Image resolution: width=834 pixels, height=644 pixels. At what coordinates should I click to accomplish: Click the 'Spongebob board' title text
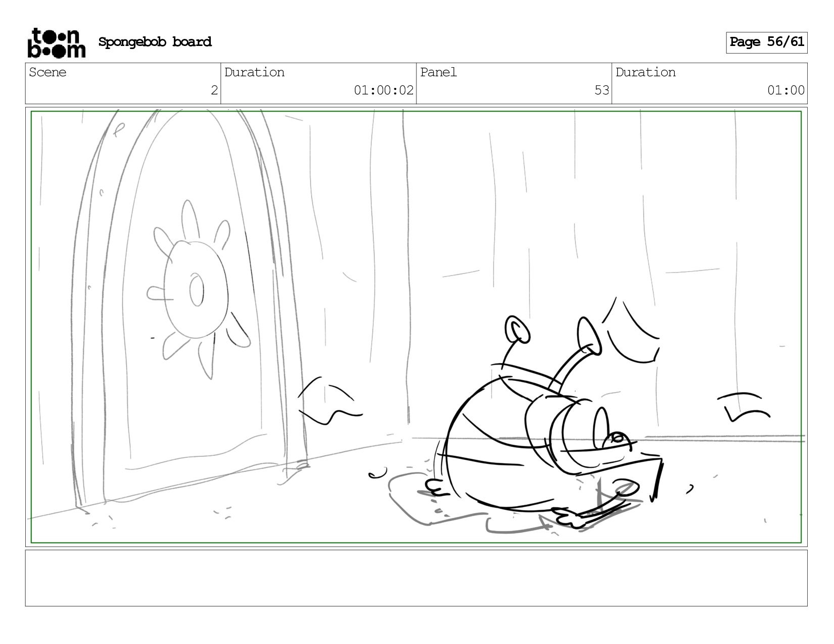coord(155,42)
